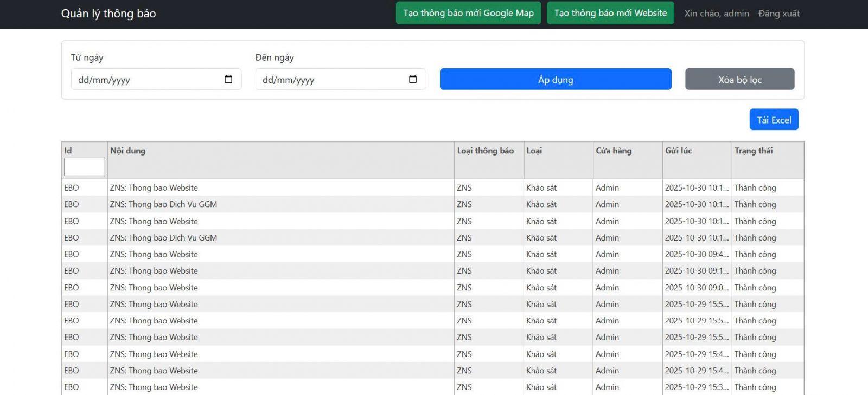
Task: Click Tạo thông báo mới Google Map button
Action: (x=468, y=13)
